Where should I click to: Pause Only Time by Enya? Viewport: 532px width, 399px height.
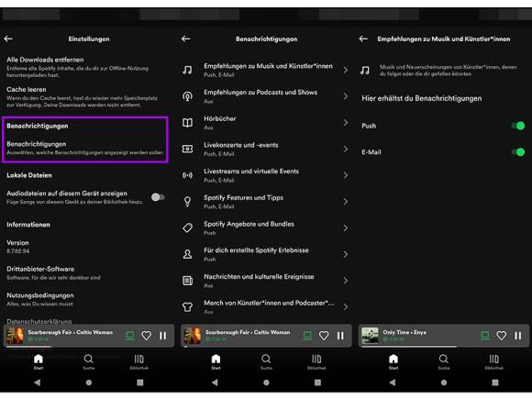point(517,336)
